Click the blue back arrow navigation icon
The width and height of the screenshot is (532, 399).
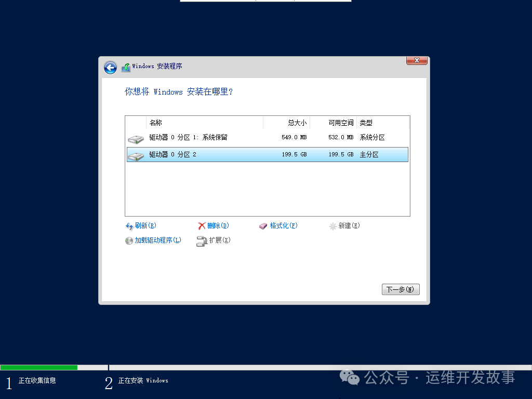(110, 68)
